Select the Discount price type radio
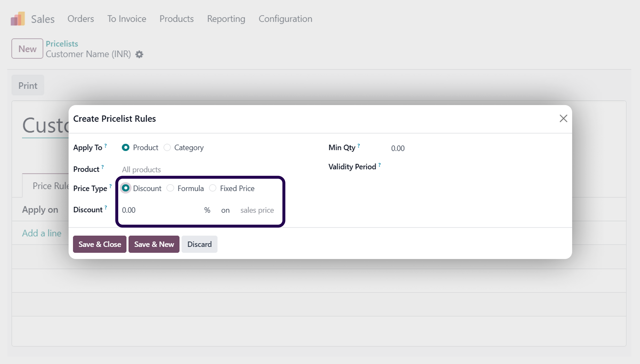Image resolution: width=640 pixels, height=364 pixels. tap(126, 188)
